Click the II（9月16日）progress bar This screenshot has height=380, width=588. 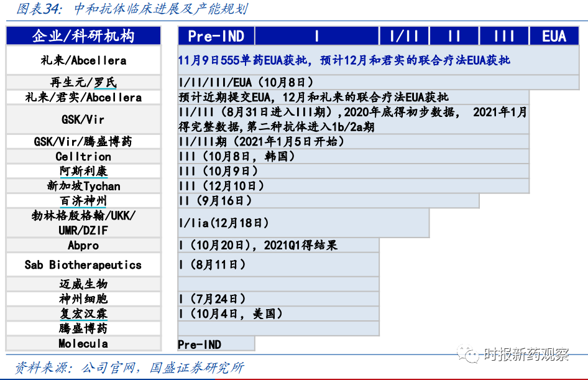point(329,201)
